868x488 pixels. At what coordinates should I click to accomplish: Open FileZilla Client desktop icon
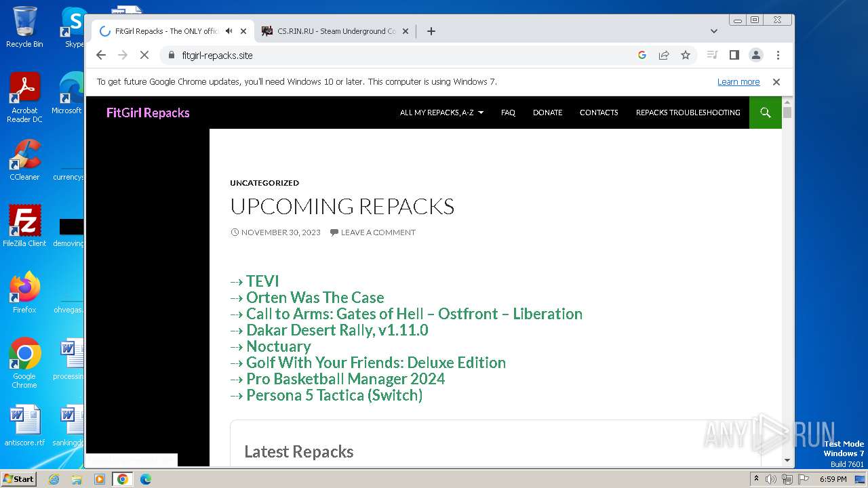tap(24, 226)
